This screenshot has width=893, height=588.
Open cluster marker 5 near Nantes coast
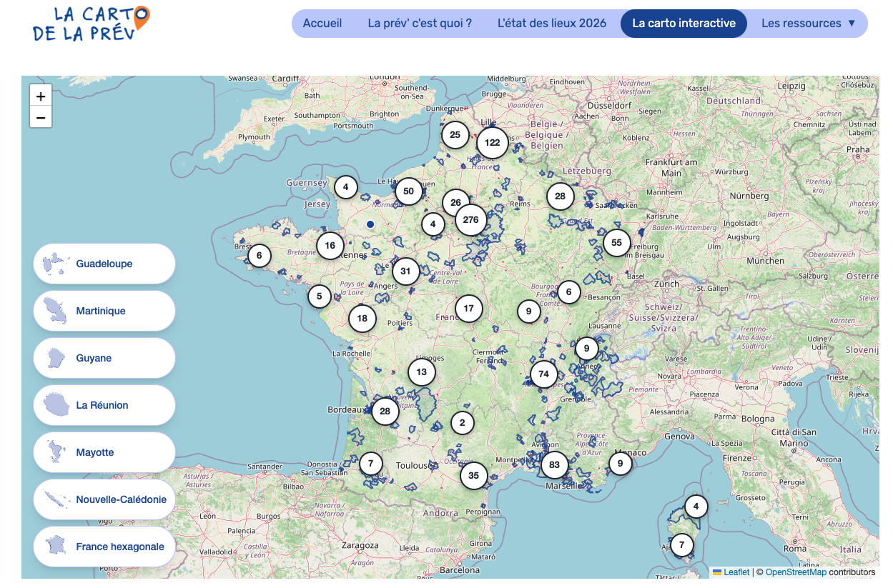[319, 296]
